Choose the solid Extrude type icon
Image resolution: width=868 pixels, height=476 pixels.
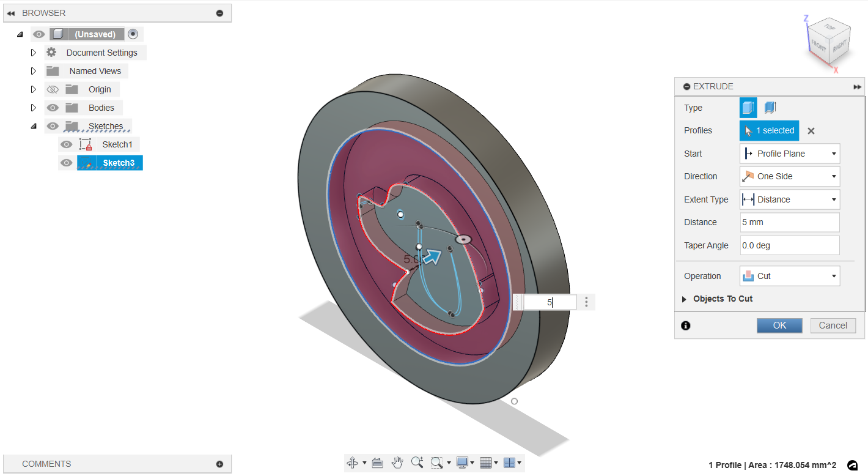(748, 108)
